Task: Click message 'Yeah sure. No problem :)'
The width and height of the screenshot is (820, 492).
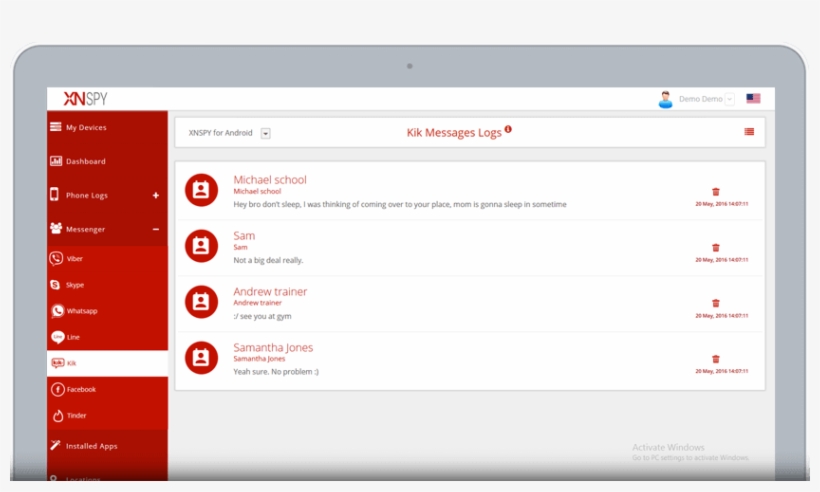Action: [x=276, y=372]
